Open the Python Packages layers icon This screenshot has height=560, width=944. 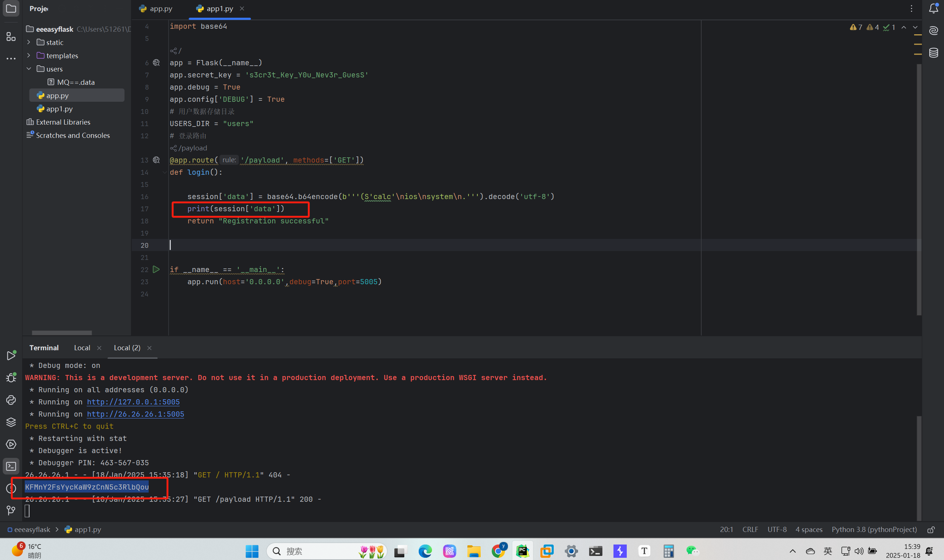click(11, 422)
